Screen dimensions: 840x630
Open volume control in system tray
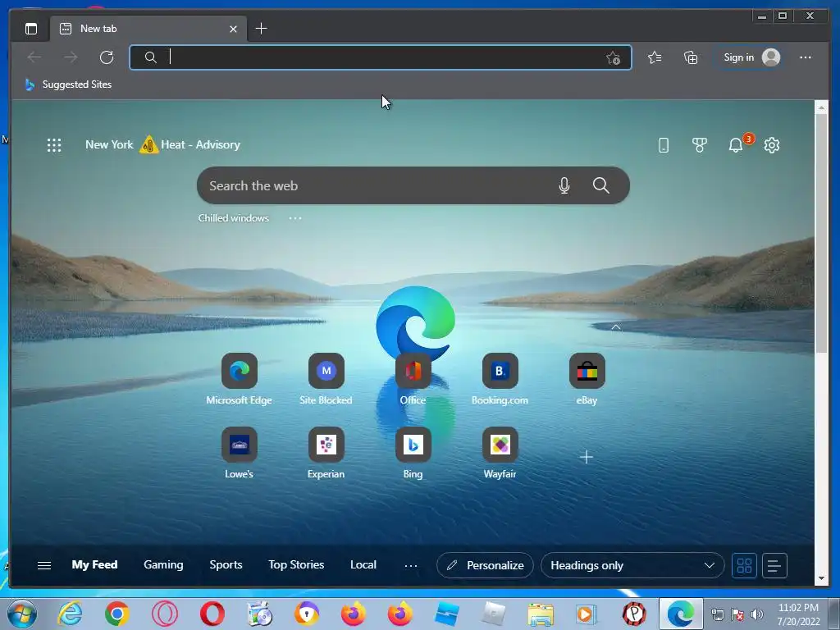757,614
